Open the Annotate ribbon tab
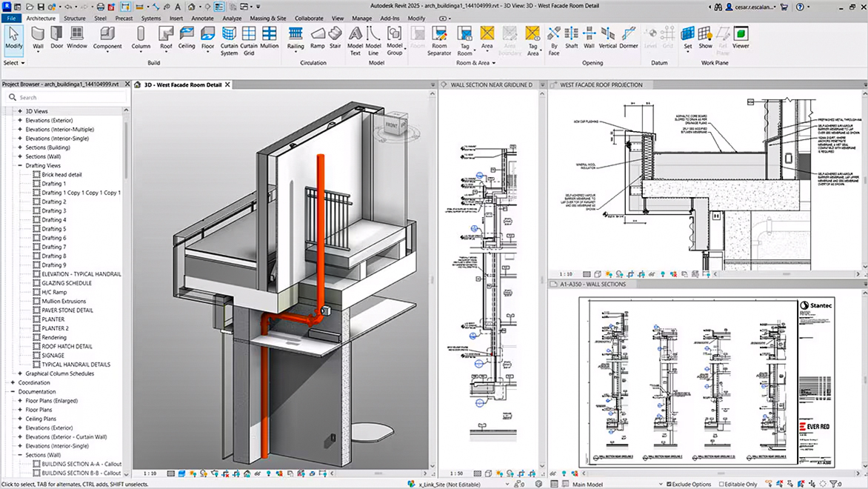Image resolution: width=868 pixels, height=489 pixels. (202, 18)
